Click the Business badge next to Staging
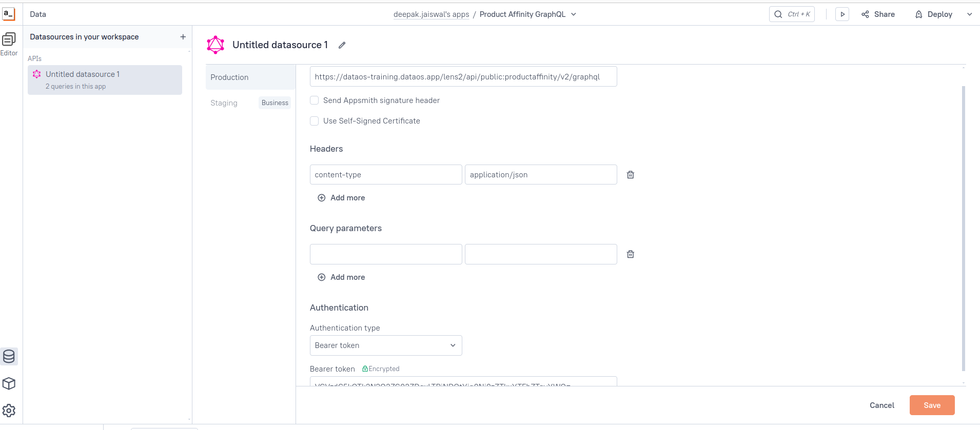 click(275, 103)
